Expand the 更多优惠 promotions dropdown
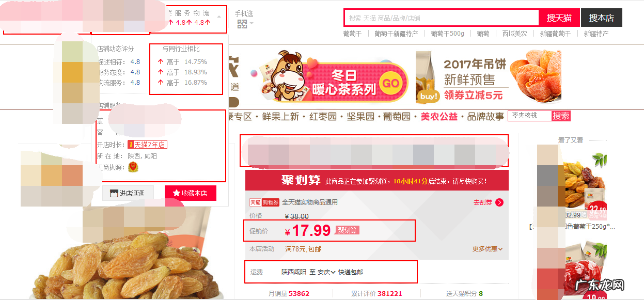 [x=488, y=249]
